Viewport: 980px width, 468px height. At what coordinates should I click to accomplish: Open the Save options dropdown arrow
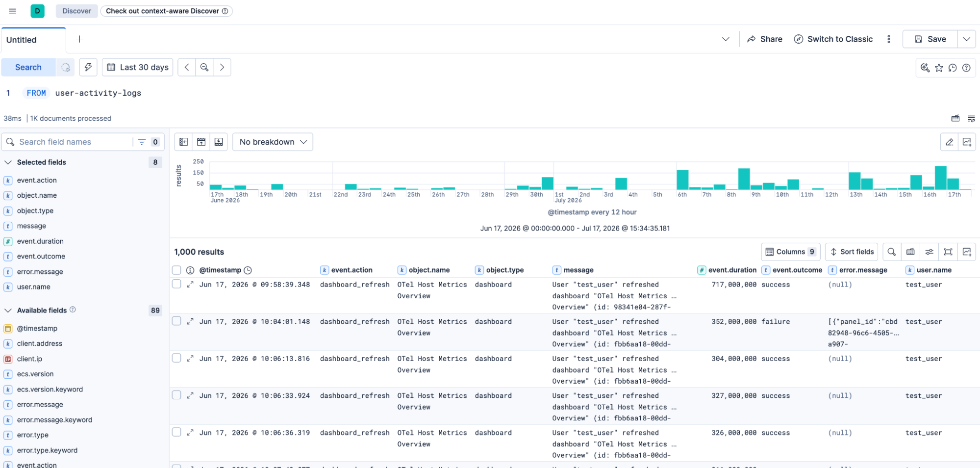click(x=966, y=39)
